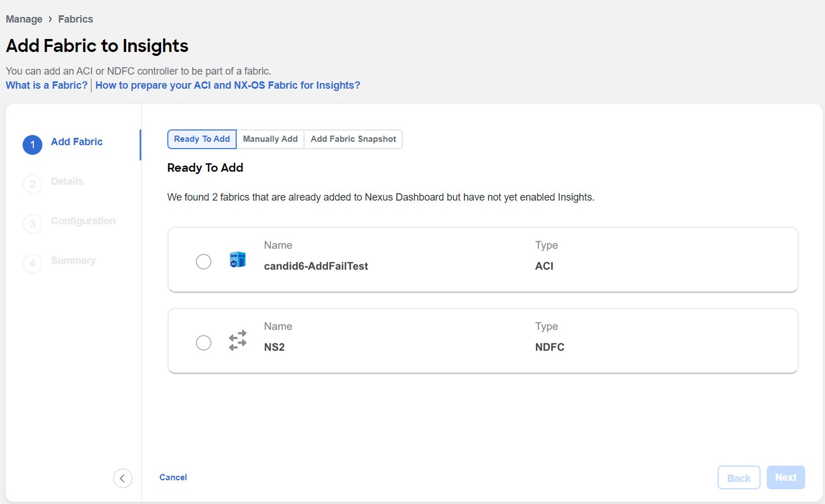Open the Add Fabric Snapshot tab

click(353, 139)
